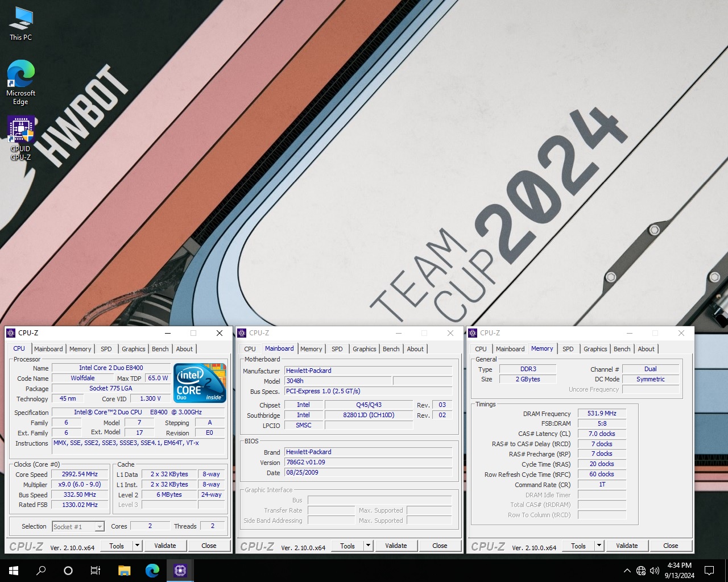Click the CPU-Z title icon in the Memory window

pos(473,333)
